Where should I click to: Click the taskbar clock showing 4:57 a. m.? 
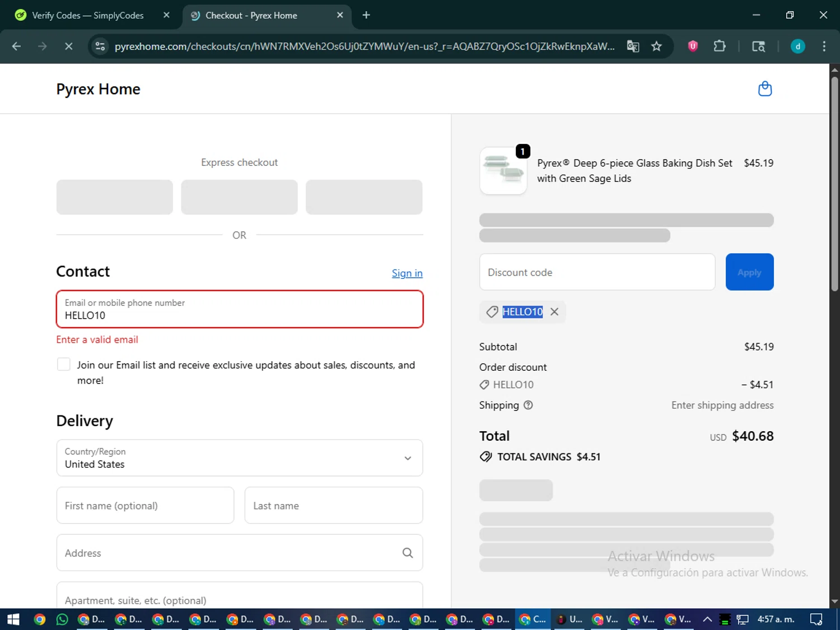pyautogui.click(x=776, y=619)
